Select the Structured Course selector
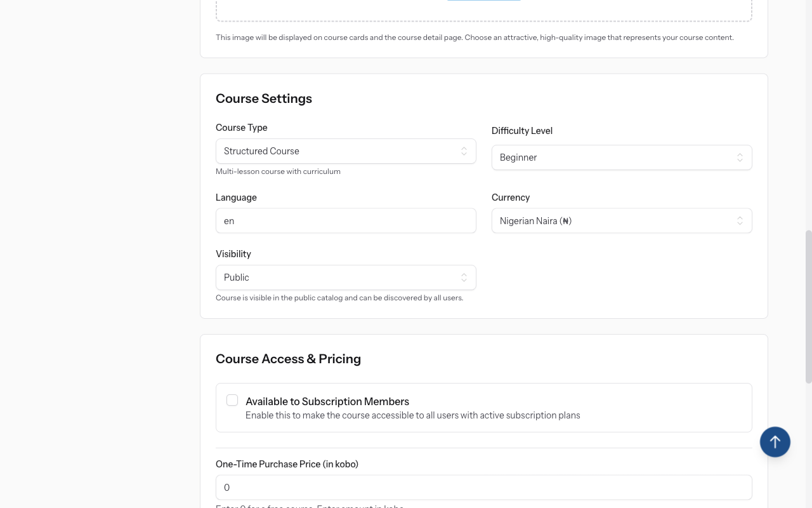The height and width of the screenshot is (508, 812). point(346,150)
